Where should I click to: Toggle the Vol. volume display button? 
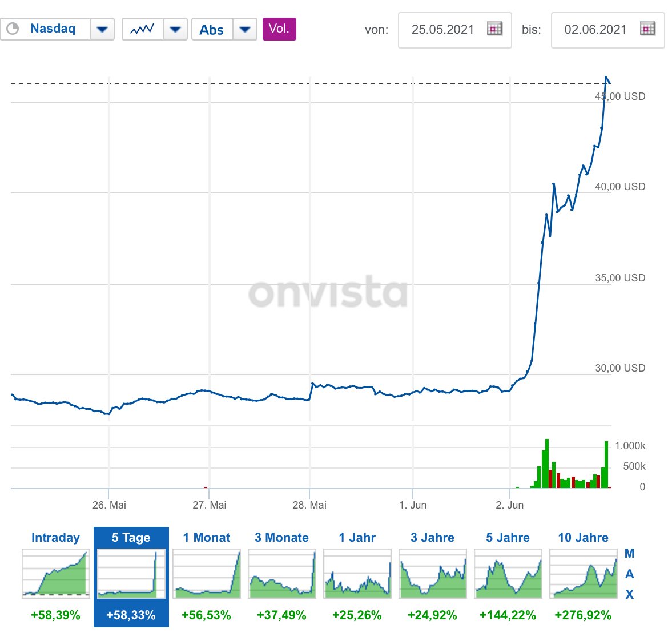279,29
